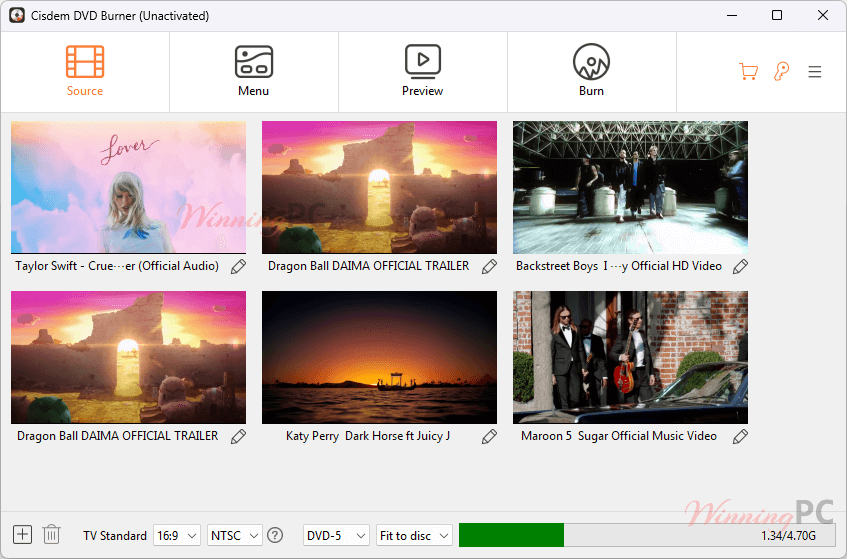This screenshot has height=559, width=847.
Task: Select the Maroon 5 Sugar thumbnail
Action: coord(630,357)
